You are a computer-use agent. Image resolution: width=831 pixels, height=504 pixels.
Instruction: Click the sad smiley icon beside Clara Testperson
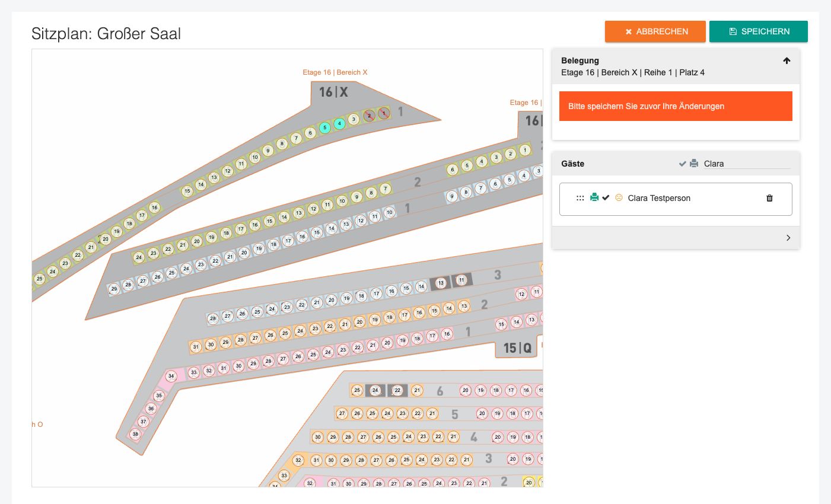pos(619,197)
